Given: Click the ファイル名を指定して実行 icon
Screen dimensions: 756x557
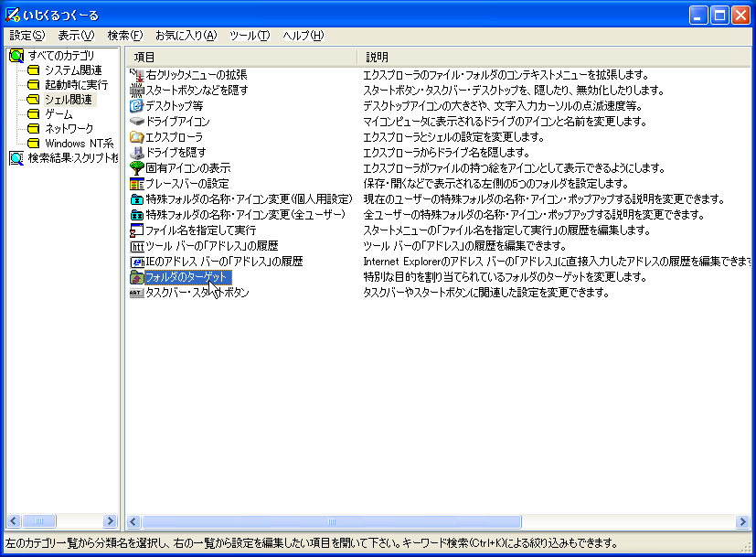Looking at the screenshot, I should pos(137,230).
